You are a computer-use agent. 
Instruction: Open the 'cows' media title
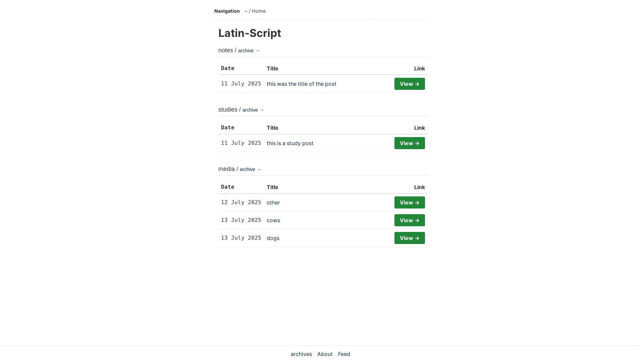click(x=273, y=220)
